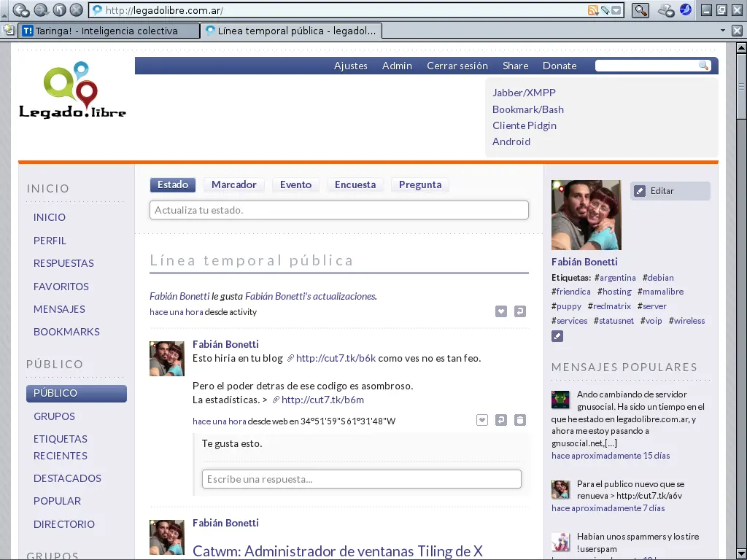Click the Donate link in the top navigation
The width and height of the screenshot is (747, 560).
[x=560, y=66]
